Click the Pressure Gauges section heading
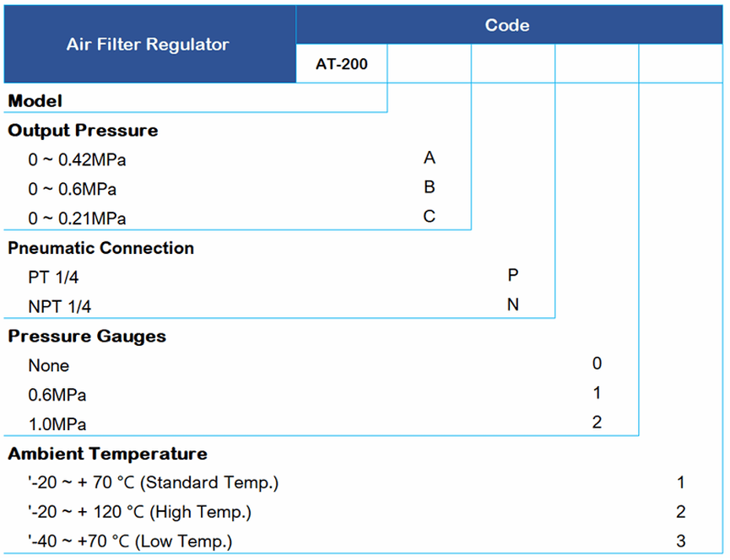This screenshot has height=560, width=730. 87,337
